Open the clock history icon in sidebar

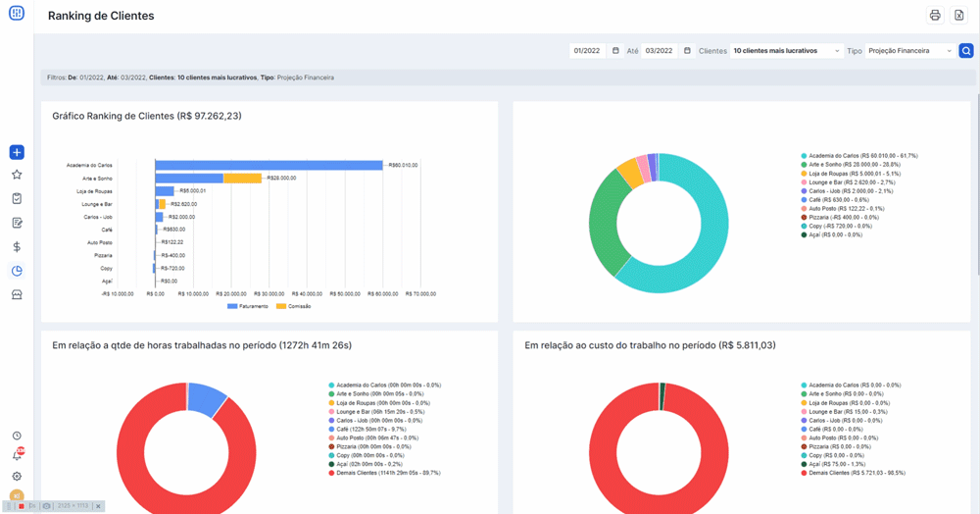pyautogui.click(x=17, y=436)
